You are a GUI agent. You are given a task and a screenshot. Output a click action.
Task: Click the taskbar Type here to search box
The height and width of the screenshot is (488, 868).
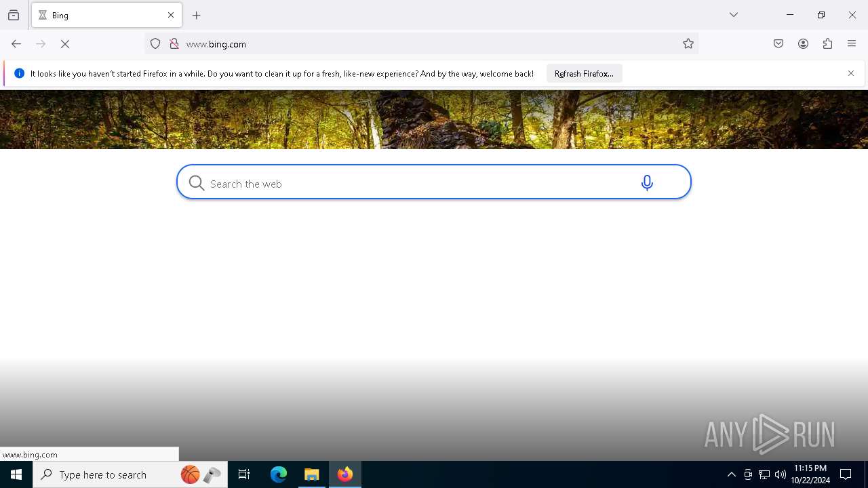pos(130,474)
